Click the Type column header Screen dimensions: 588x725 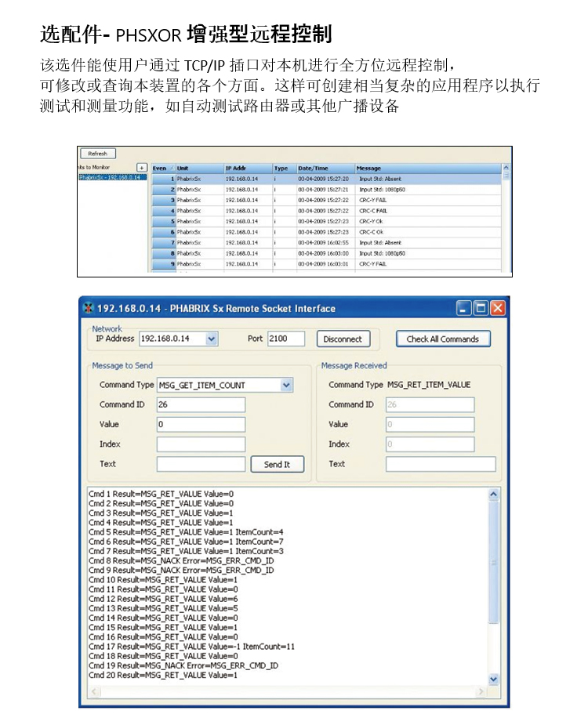pos(284,169)
